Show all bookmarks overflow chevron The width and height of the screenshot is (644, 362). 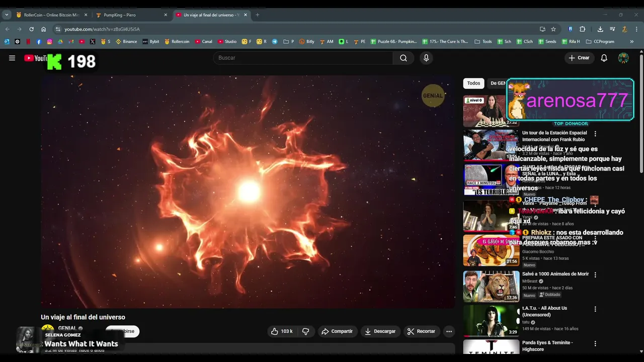(x=632, y=42)
